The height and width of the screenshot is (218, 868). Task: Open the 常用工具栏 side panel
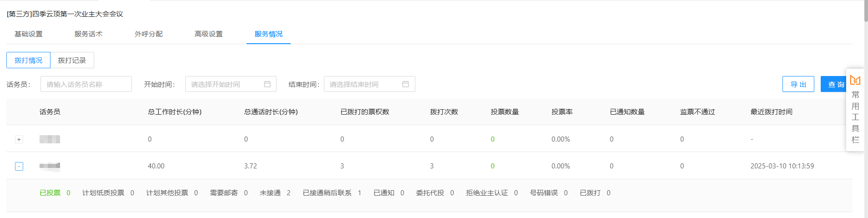[855, 117]
